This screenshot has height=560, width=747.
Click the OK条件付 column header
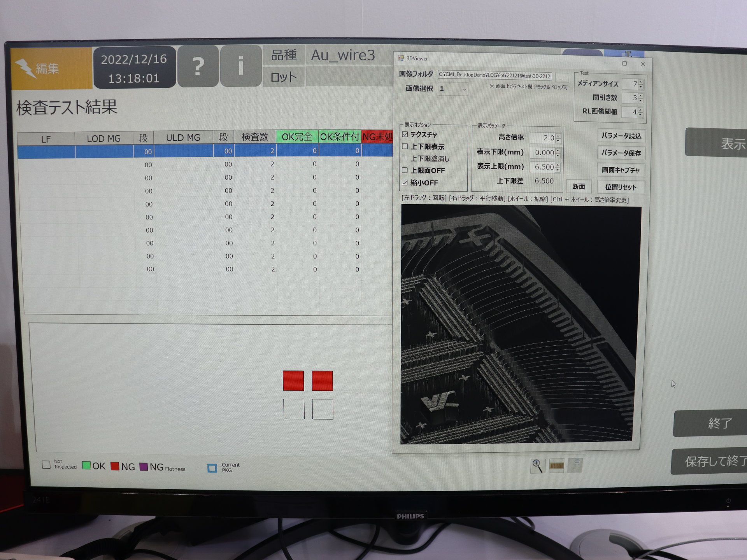point(340,136)
